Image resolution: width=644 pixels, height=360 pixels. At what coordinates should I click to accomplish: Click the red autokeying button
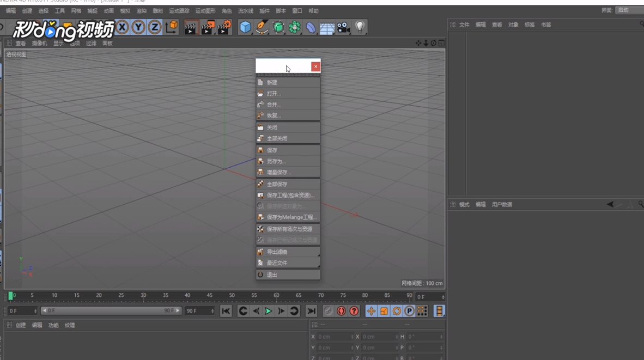pyautogui.click(x=341, y=311)
